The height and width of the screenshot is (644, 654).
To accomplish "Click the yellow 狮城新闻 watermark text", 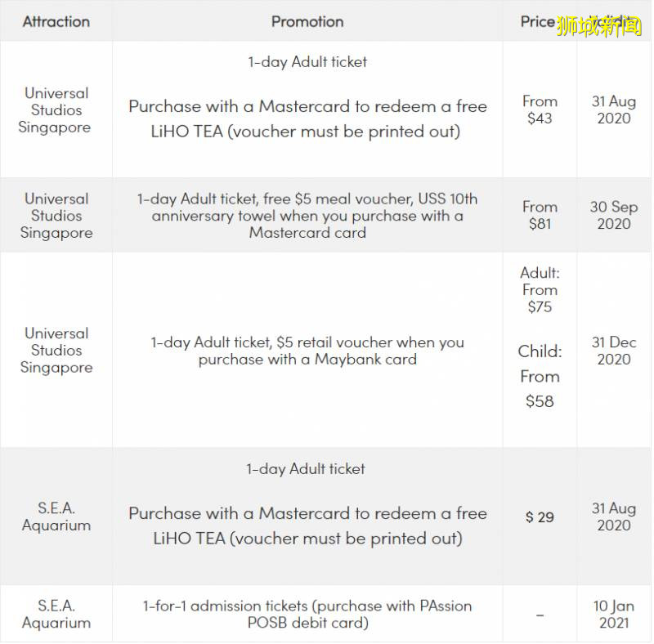I will [599, 26].
